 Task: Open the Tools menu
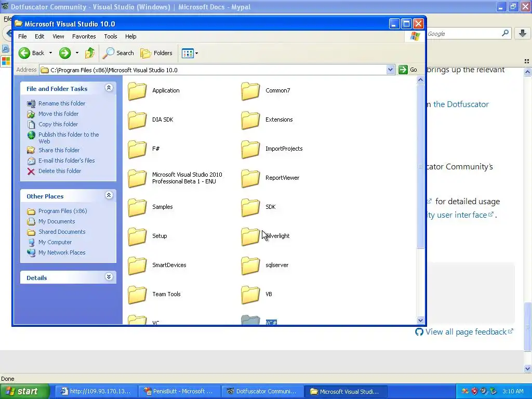tap(110, 36)
